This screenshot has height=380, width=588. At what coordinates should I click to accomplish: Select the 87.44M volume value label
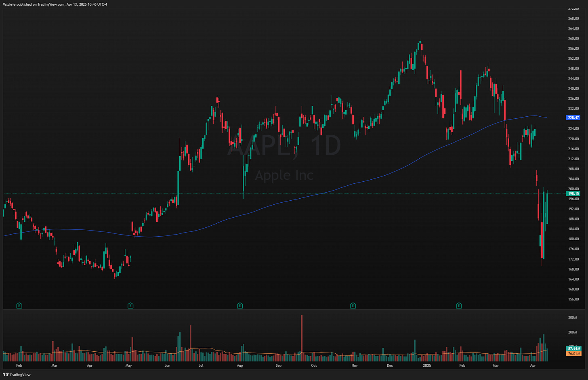574,349
